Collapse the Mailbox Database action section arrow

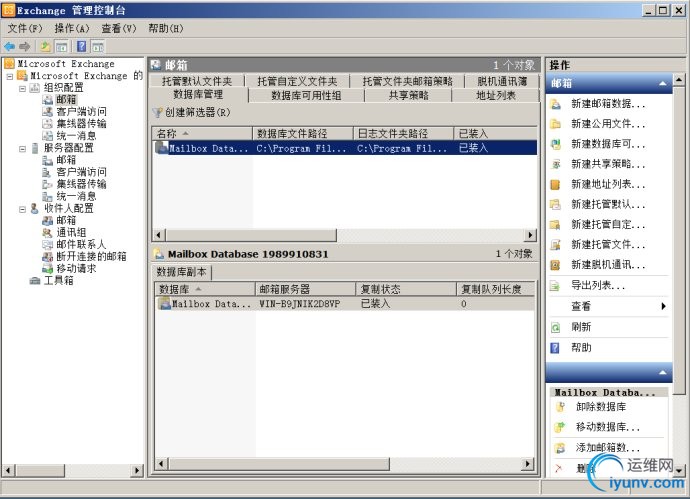[x=662, y=373]
